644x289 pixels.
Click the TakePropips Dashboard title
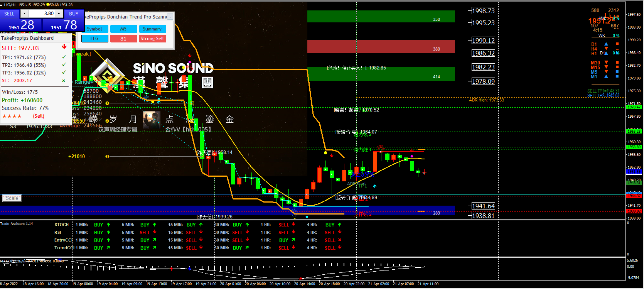27,38
